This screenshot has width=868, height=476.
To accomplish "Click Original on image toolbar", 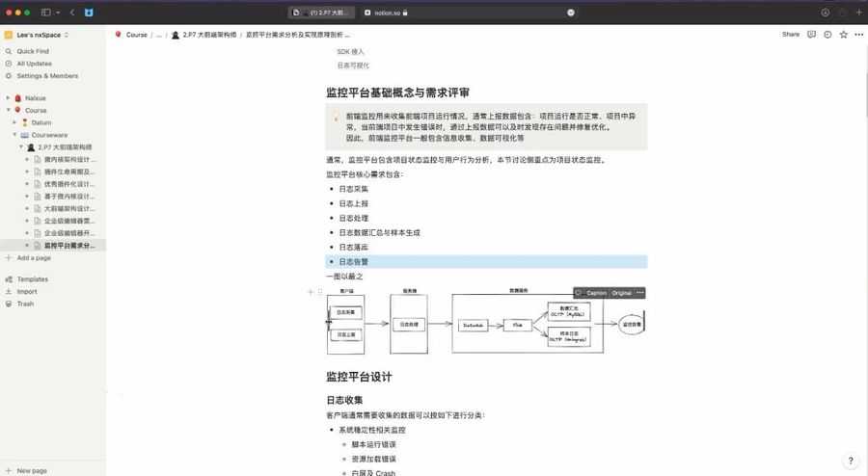I will pos(621,293).
